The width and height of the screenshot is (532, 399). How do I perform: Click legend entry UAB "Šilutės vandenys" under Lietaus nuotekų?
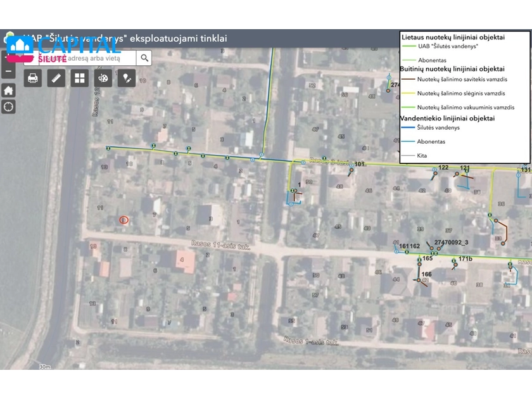point(448,46)
